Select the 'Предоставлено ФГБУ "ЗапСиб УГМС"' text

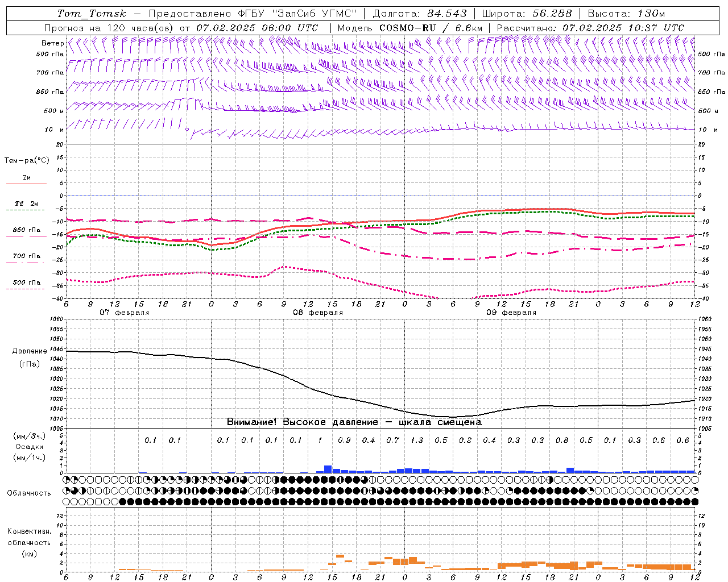pos(252,14)
